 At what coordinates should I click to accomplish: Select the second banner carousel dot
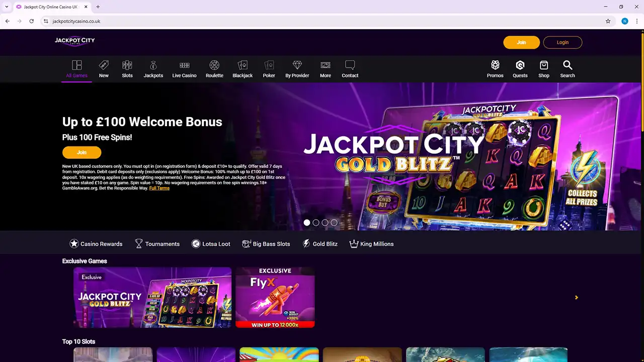[x=316, y=222]
